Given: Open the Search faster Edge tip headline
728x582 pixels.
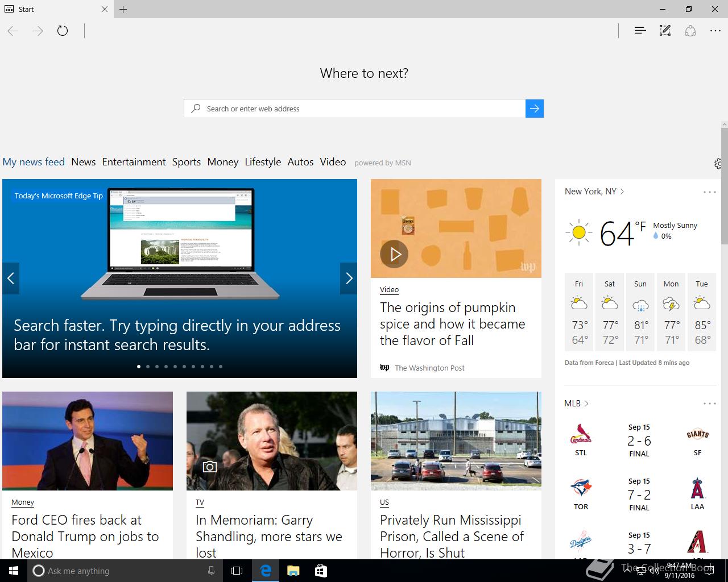Looking at the screenshot, I should coord(177,335).
